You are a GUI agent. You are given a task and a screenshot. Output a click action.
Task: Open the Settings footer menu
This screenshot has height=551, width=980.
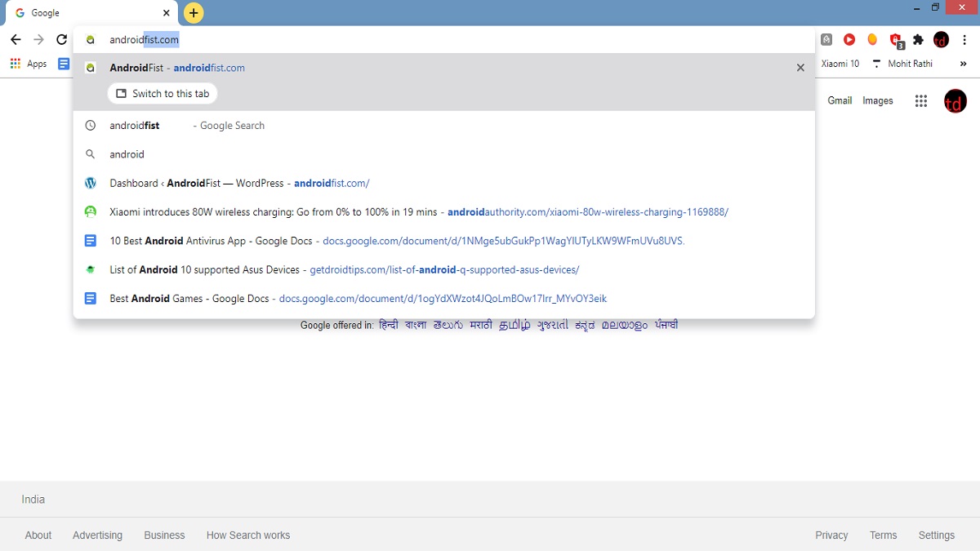point(937,535)
